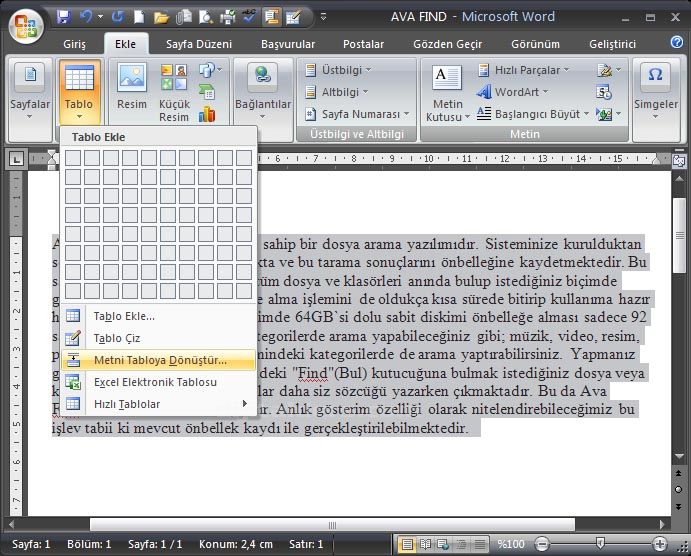Insert clip art via Küçük Resim icon
The width and height of the screenshot is (691, 556).
click(x=174, y=77)
